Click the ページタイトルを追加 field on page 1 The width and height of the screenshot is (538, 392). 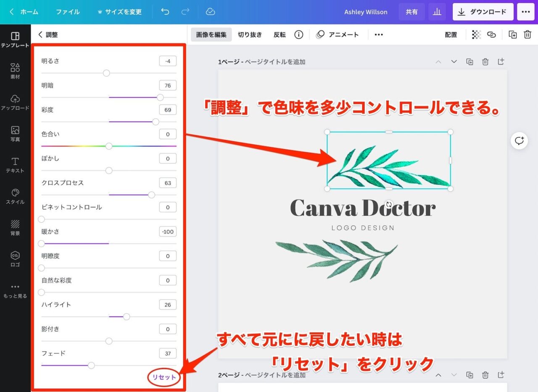click(275, 62)
